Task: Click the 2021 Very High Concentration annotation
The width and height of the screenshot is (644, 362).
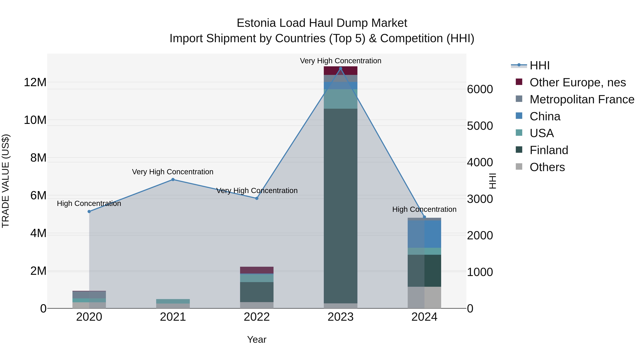Action: [173, 172]
